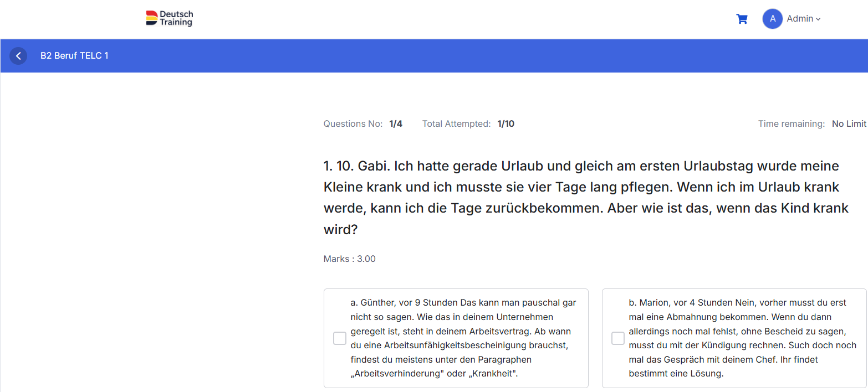This screenshot has height=392, width=868.
Task: Click the Deutsch Training flag emblem
Action: (151, 18)
